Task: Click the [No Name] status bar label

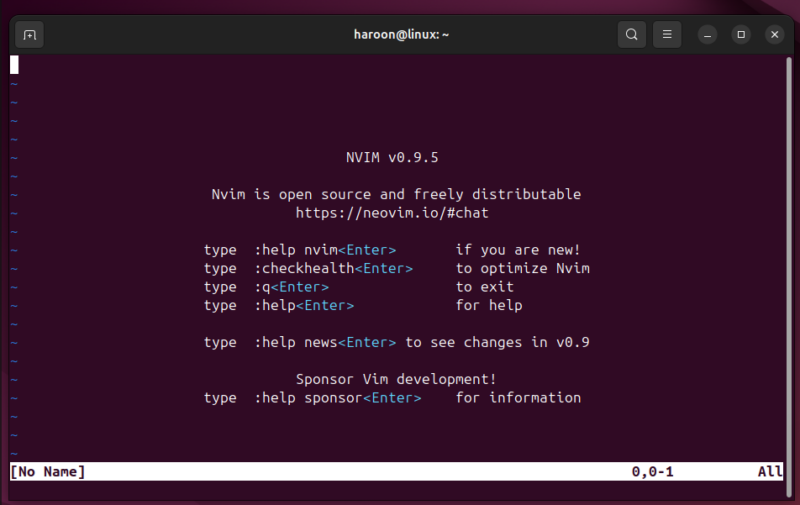Action: pos(48,472)
